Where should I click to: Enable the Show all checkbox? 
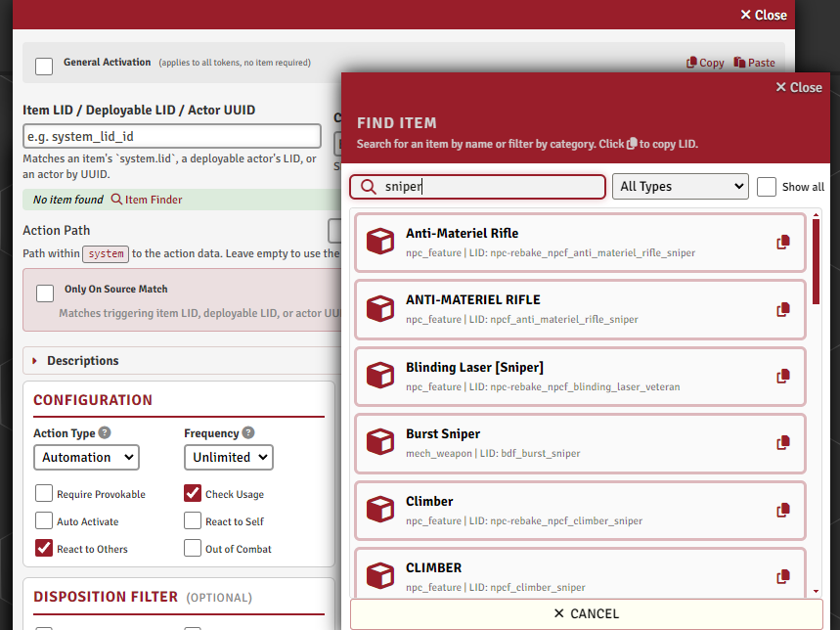[766, 187]
